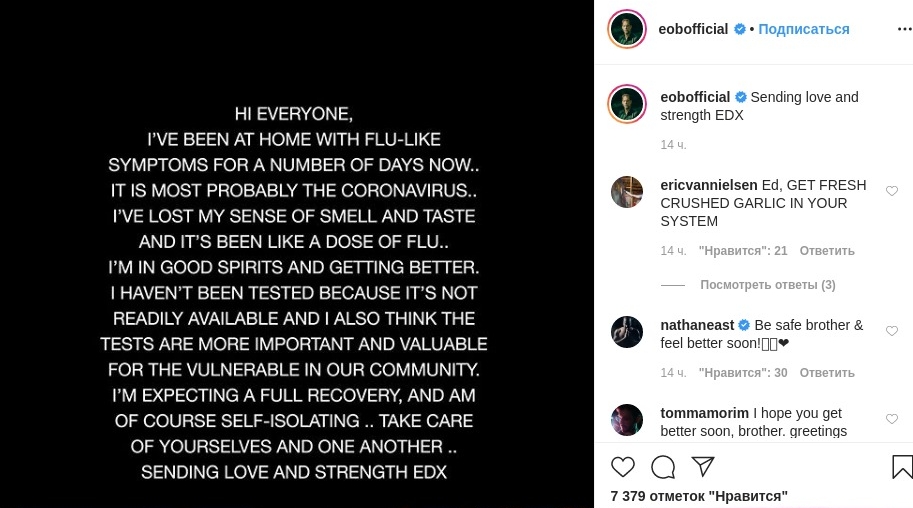Expand replies with Посмотреть ответы (3)
Image resolution: width=913 pixels, height=508 pixels.
pyautogui.click(x=767, y=285)
